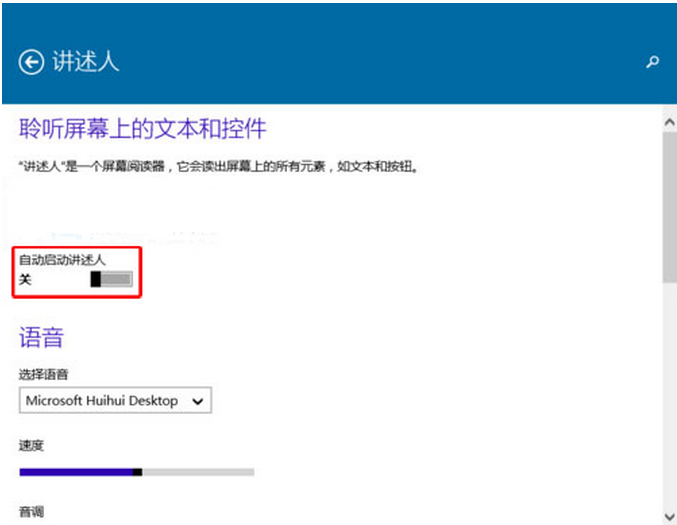Viewport: 677px width, 525px height.
Task: Click the 语音 section heading
Action: pos(41,337)
